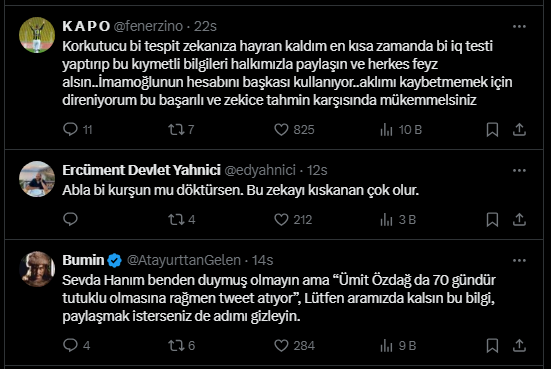Retweet KAPO's post with 7 reposts
This screenshot has height=369, width=551.
click(x=176, y=129)
